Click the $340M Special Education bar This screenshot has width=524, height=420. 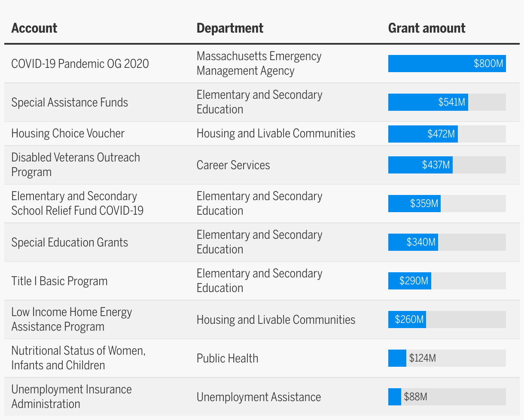[413, 242]
